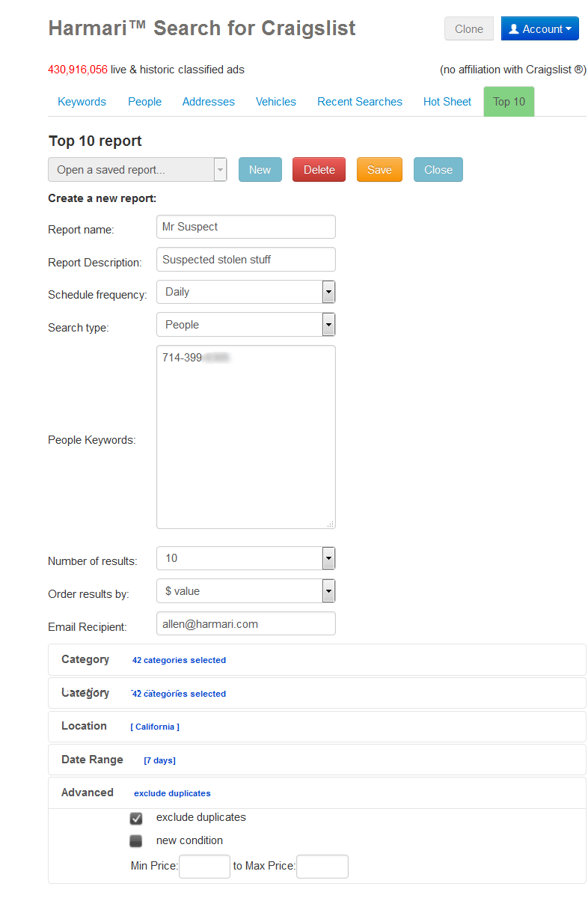588x904 pixels.
Task: Click the '[7 days]' date range text
Action: coord(159,760)
